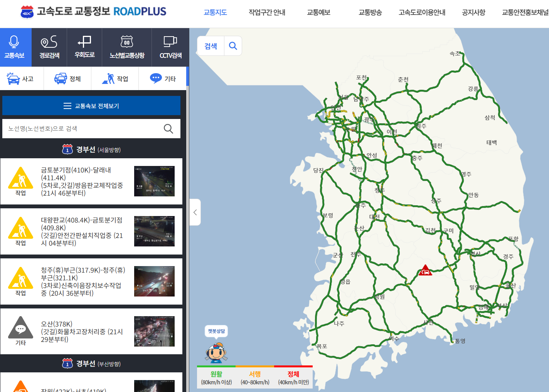Select the 오산(378K) 화물차고장처리중 alert text
Viewport: 549px width, 392px height.
tap(82, 332)
